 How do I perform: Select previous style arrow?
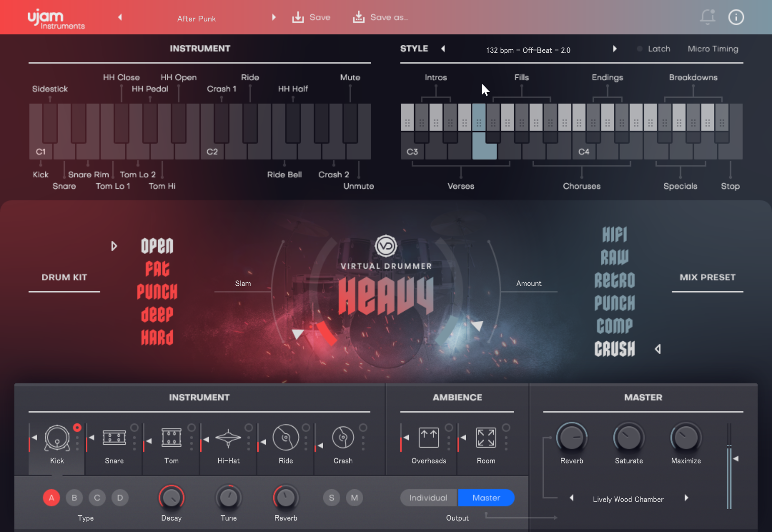pyautogui.click(x=443, y=49)
